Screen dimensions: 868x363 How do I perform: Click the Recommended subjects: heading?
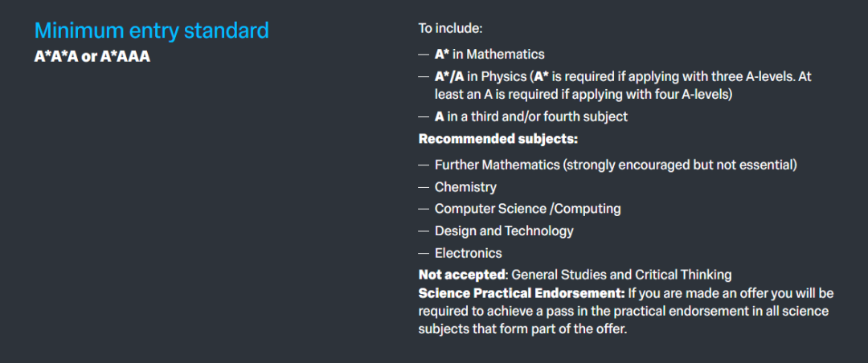click(x=498, y=138)
